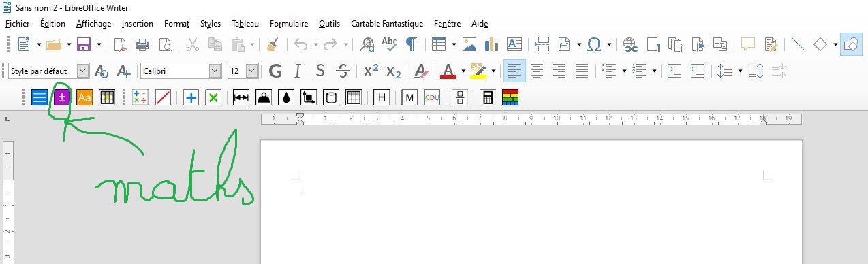868x264 pixels.
Task: Click the Save floppy disk icon
Action: click(x=84, y=44)
